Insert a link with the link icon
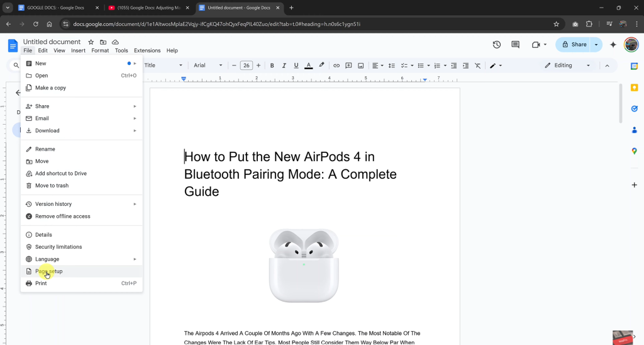The width and height of the screenshot is (644, 345). coord(336,65)
